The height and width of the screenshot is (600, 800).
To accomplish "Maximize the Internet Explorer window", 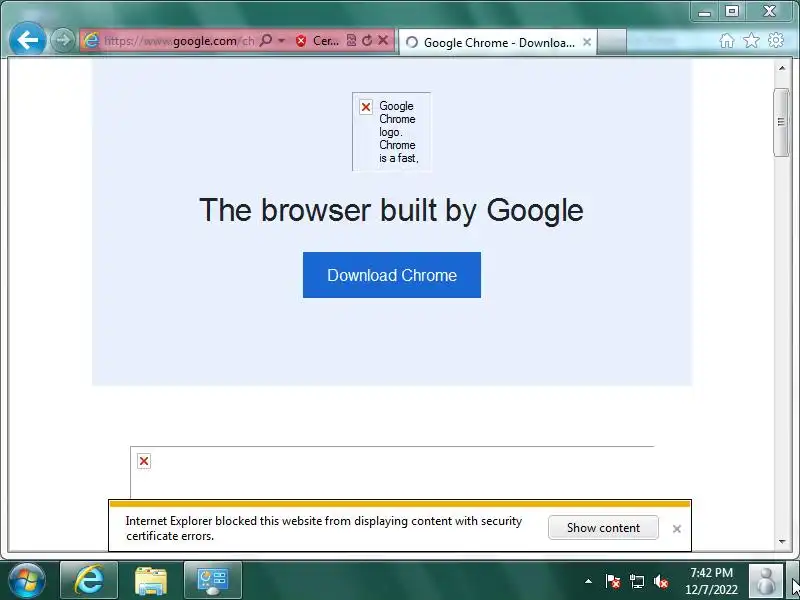I will pos(732,11).
